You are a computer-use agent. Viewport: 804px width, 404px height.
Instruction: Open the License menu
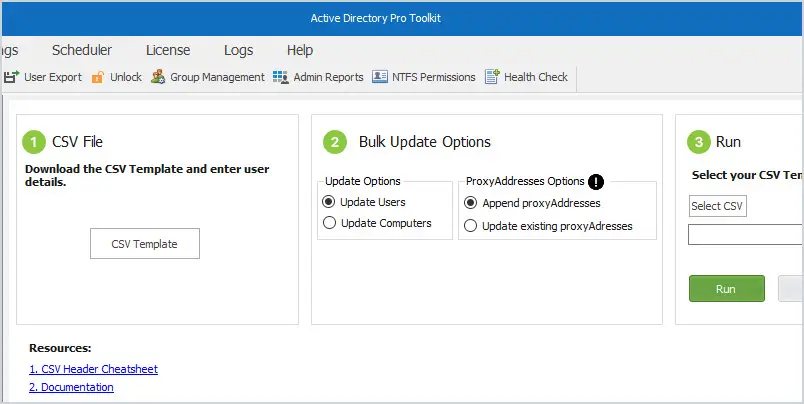tap(168, 50)
